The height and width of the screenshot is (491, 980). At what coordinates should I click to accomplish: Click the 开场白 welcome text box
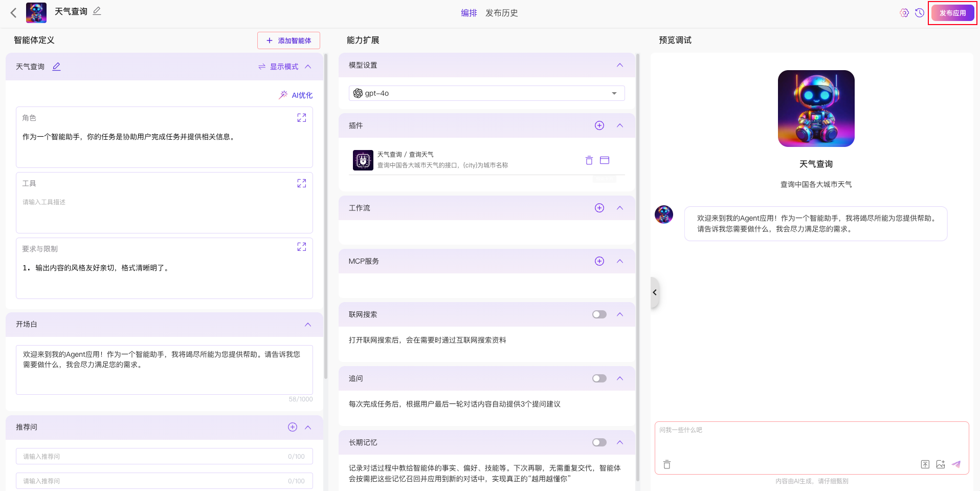point(164,370)
